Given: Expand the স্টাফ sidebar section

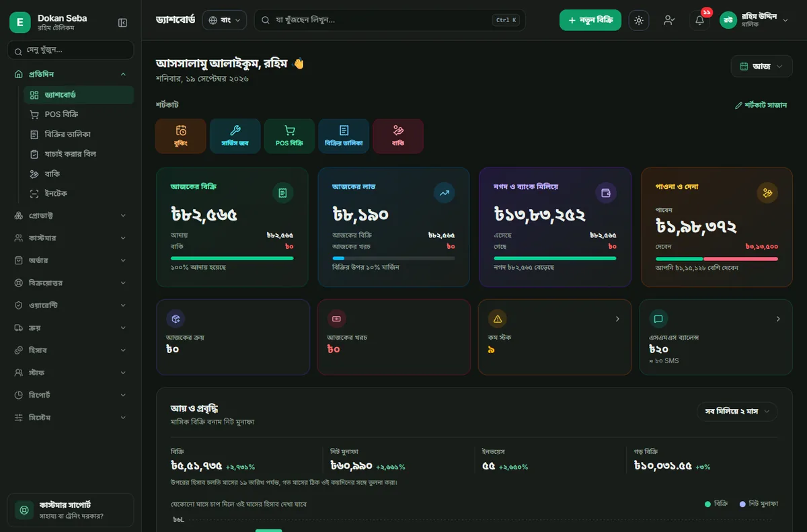Looking at the screenshot, I should pos(71,373).
